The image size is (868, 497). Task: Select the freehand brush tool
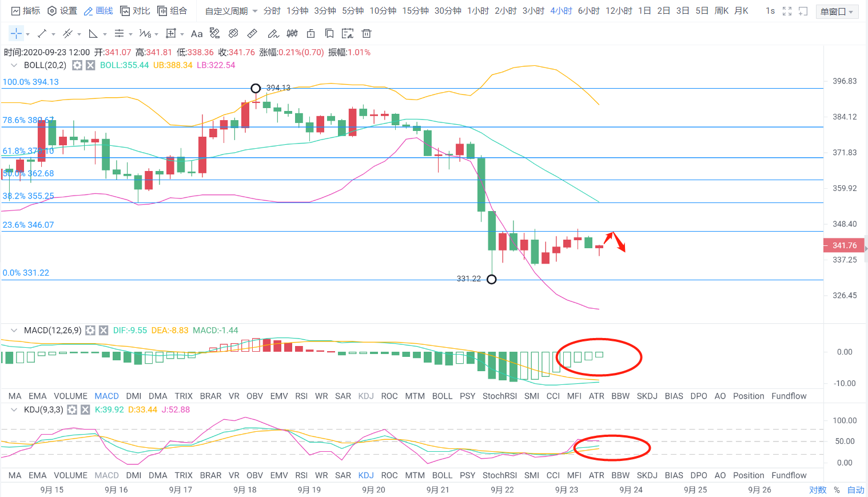273,34
